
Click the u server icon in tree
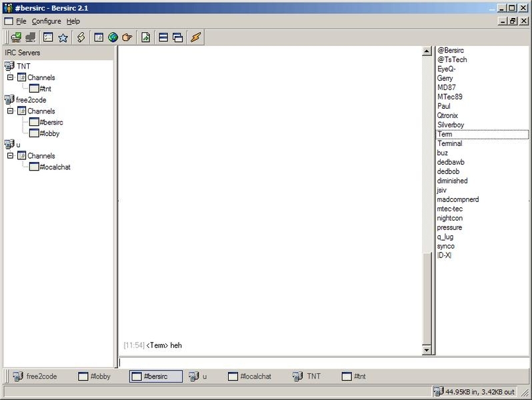tap(9, 144)
